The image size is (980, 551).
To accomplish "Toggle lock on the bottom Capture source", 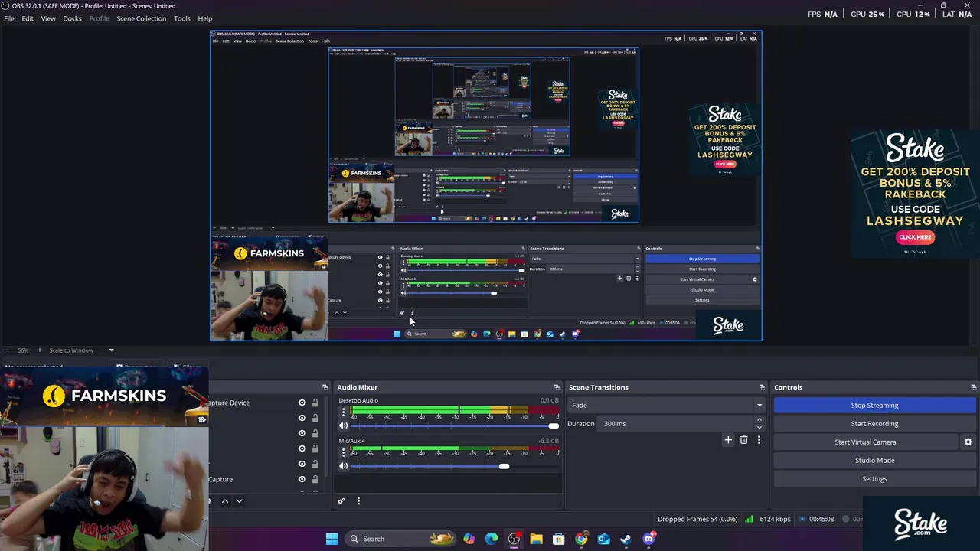I will pyautogui.click(x=315, y=479).
